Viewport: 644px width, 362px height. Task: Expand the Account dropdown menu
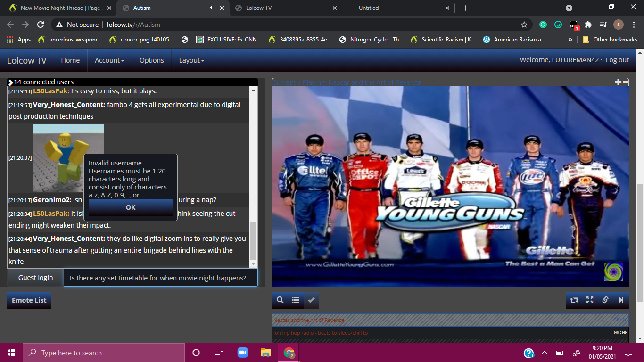click(109, 60)
